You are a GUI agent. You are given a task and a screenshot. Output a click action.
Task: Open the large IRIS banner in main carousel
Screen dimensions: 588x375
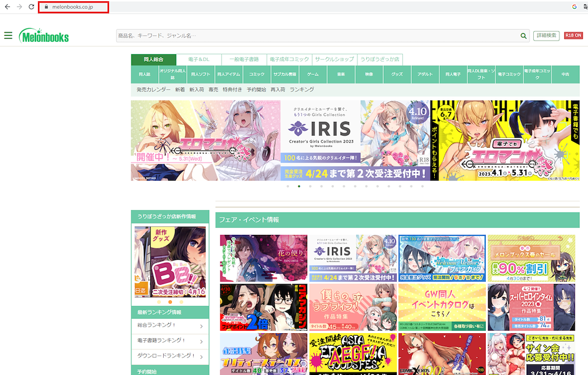click(356, 140)
